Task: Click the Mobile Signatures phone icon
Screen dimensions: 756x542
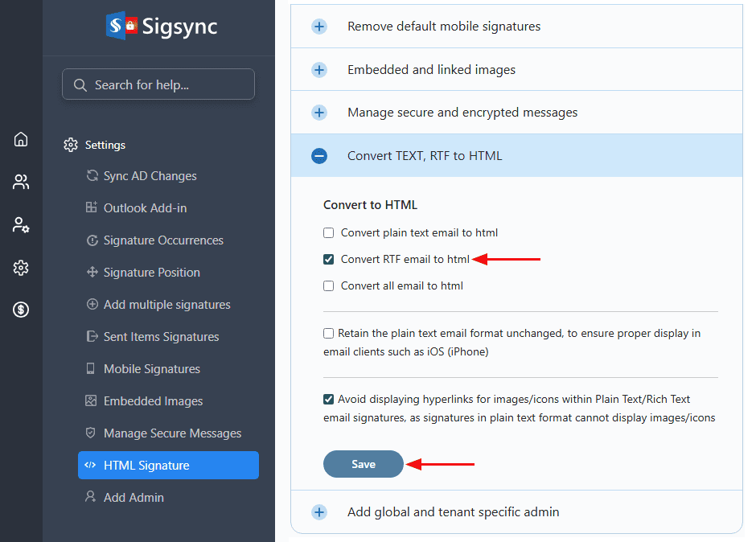Action: pos(91,369)
